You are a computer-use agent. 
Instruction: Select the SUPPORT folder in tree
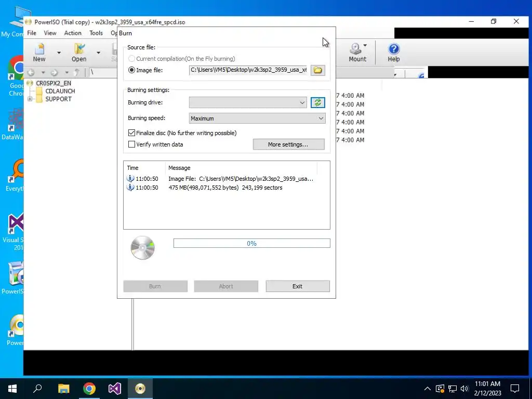pos(58,99)
